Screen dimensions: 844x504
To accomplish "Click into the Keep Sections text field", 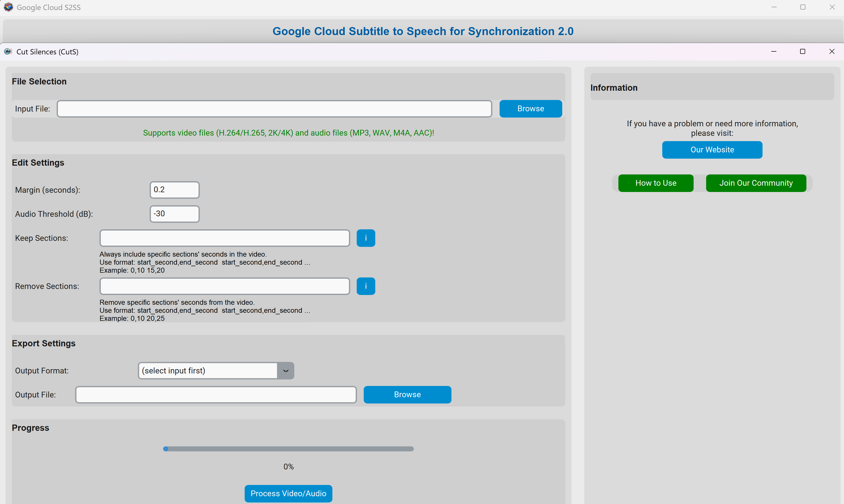I will point(224,238).
